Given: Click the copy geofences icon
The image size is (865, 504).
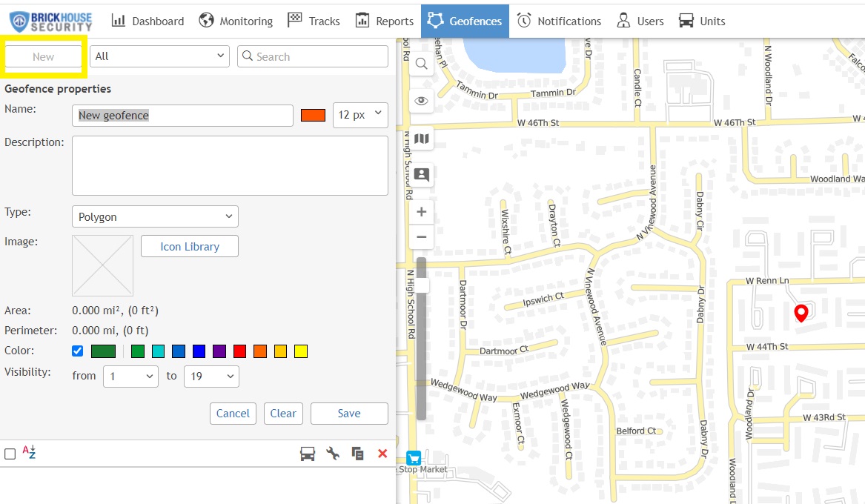Looking at the screenshot, I should (358, 454).
